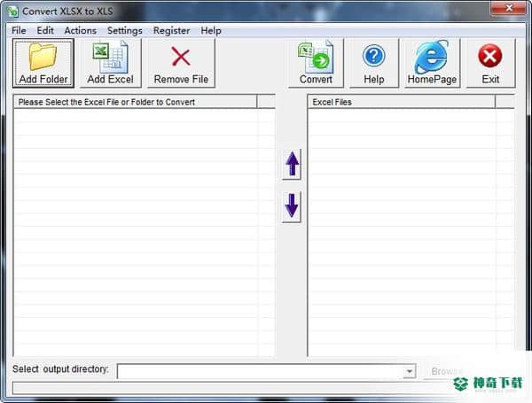Image resolution: width=532 pixels, height=403 pixels.
Task: Click the 'Please Select the Excel File' column header
Action: (135, 102)
